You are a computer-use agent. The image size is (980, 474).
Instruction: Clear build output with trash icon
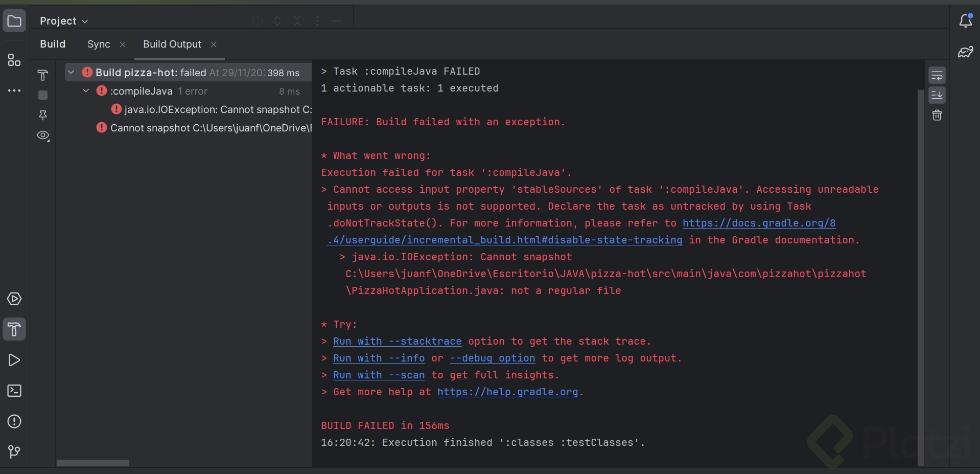click(937, 116)
